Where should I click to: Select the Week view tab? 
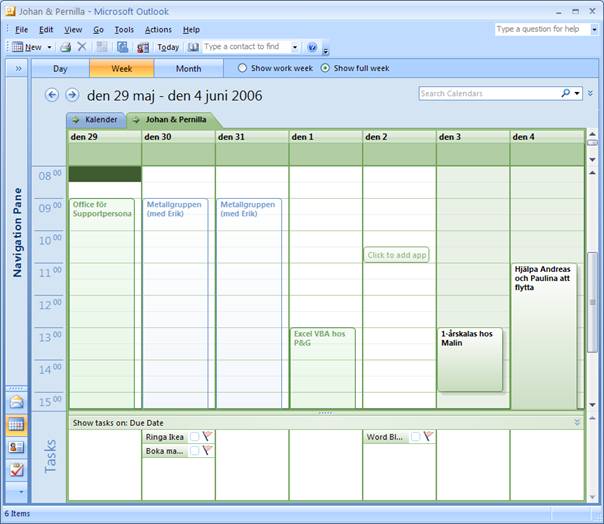(x=122, y=69)
